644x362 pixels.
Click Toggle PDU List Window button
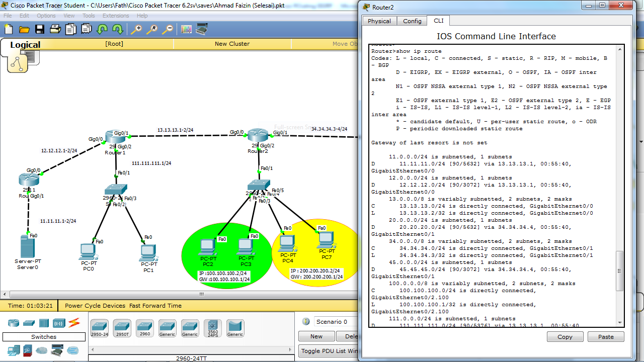(x=329, y=351)
